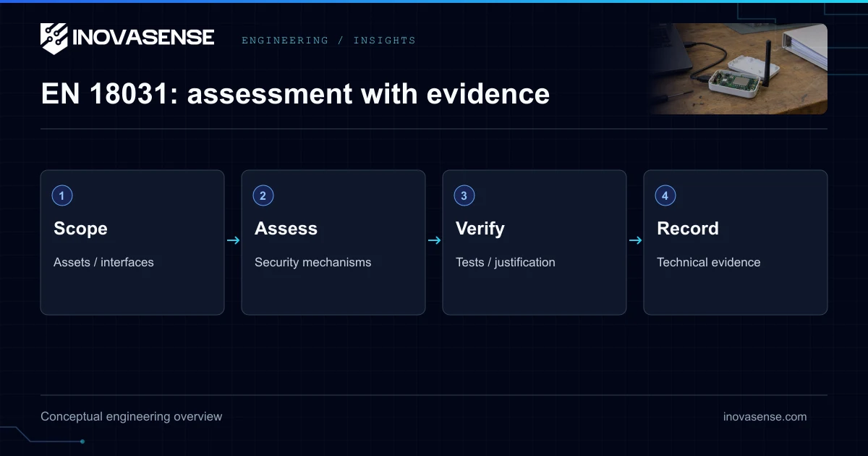Click the "Verify" heading

(x=480, y=229)
